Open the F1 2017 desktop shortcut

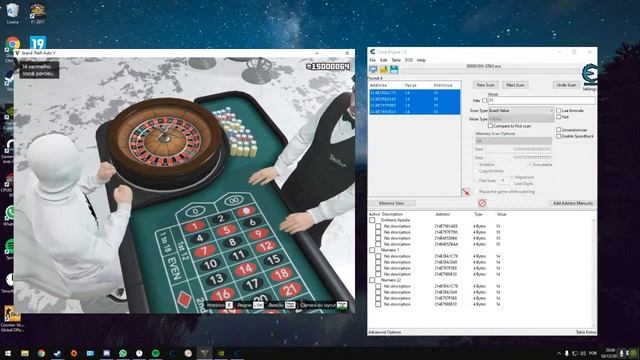[x=38, y=13]
